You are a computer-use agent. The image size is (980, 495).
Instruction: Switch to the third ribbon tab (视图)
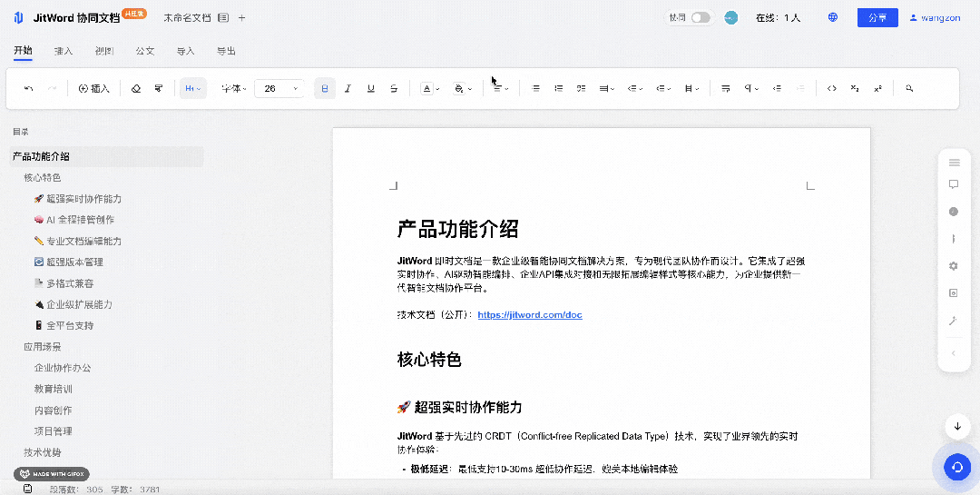pyautogui.click(x=104, y=51)
